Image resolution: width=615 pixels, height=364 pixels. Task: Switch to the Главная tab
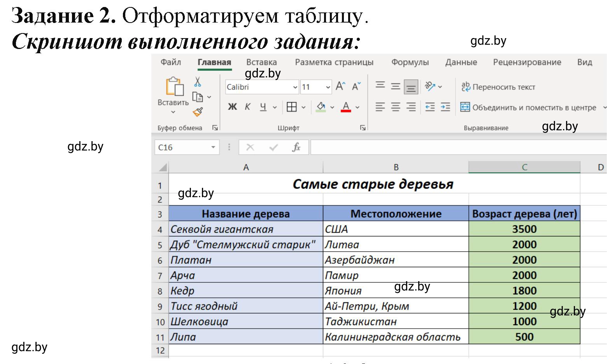click(214, 63)
